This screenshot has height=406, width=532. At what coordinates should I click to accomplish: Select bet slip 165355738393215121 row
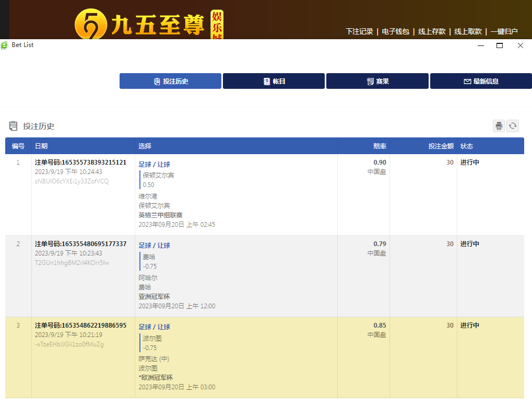pyautogui.click(x=80, y=163)
